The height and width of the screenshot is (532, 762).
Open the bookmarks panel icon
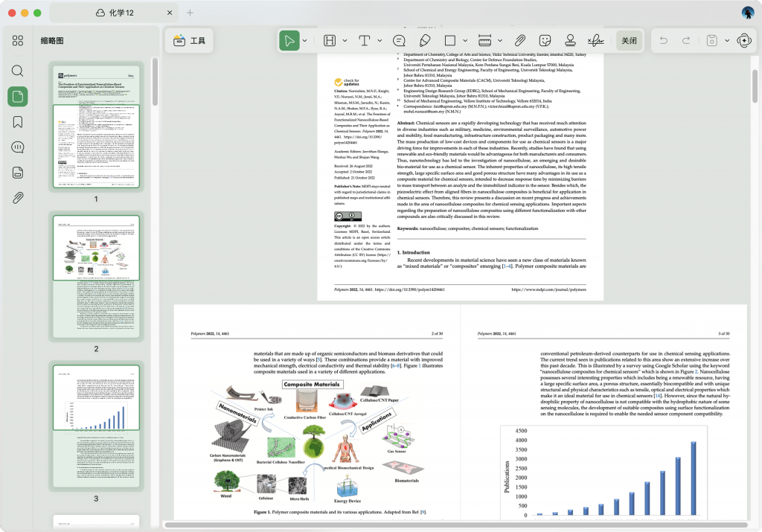click(18, 122)
